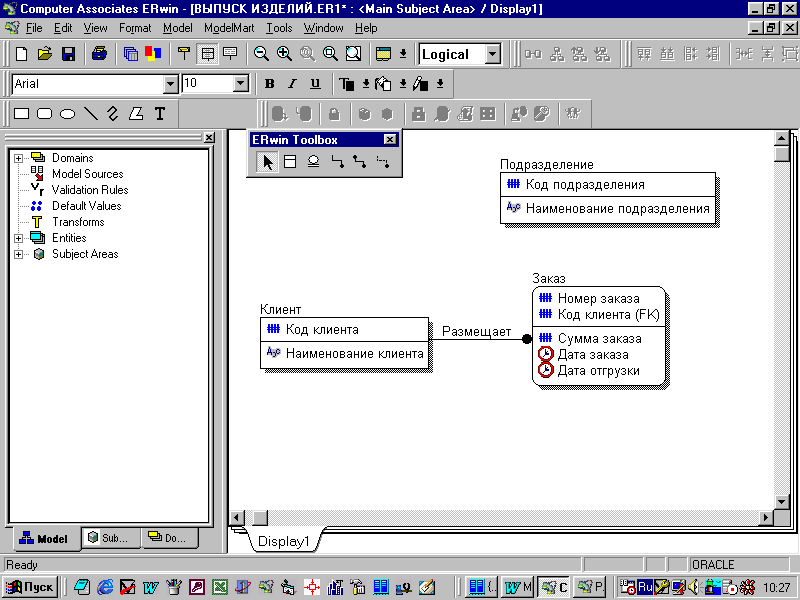The height and width of the screenshot is (600, 800).
Task: Open line color dropdown arrow
Action: pyautogui.click(x=440, y=84)
